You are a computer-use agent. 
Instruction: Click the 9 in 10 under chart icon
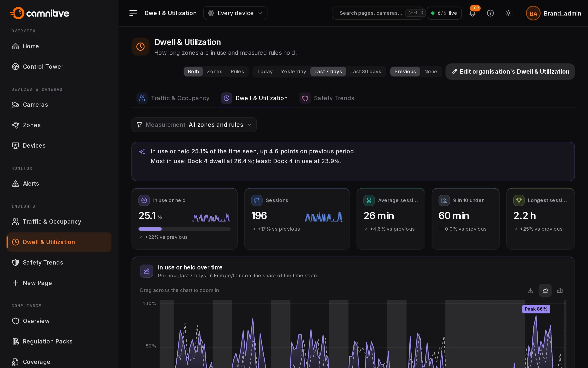[x=444, y=200]
